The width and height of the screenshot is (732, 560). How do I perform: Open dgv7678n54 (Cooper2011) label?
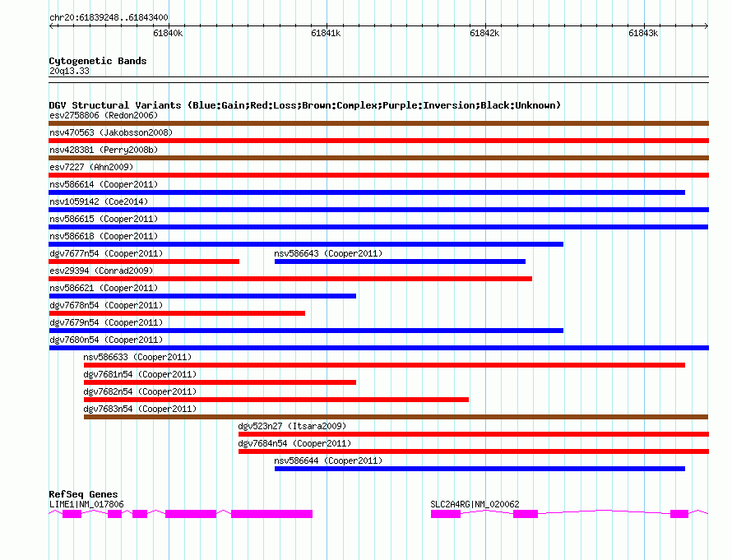106,305
